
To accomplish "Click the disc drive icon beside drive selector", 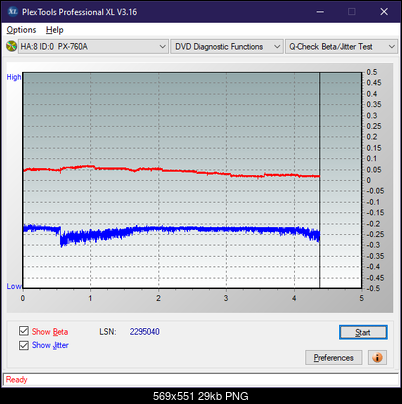I will tap(11, 46).
